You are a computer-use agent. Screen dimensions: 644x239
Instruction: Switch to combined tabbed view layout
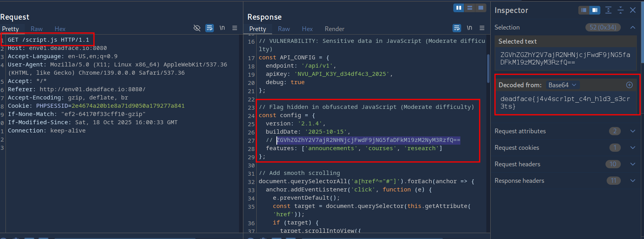pos(480,8)
